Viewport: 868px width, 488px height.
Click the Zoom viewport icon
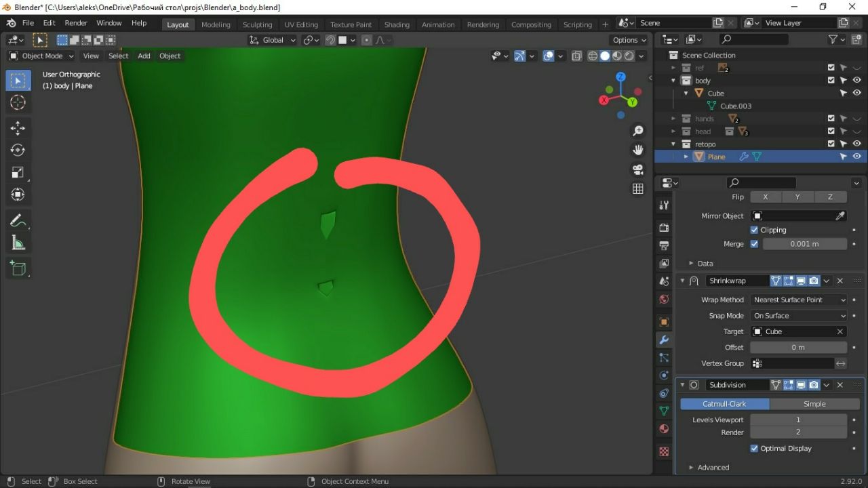(x=637, y=130)
